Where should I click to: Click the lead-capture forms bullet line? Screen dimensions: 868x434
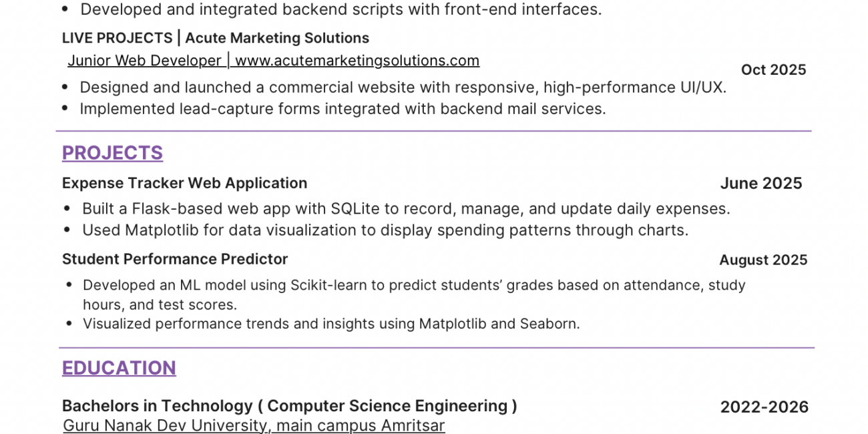(x=343, y=109)
